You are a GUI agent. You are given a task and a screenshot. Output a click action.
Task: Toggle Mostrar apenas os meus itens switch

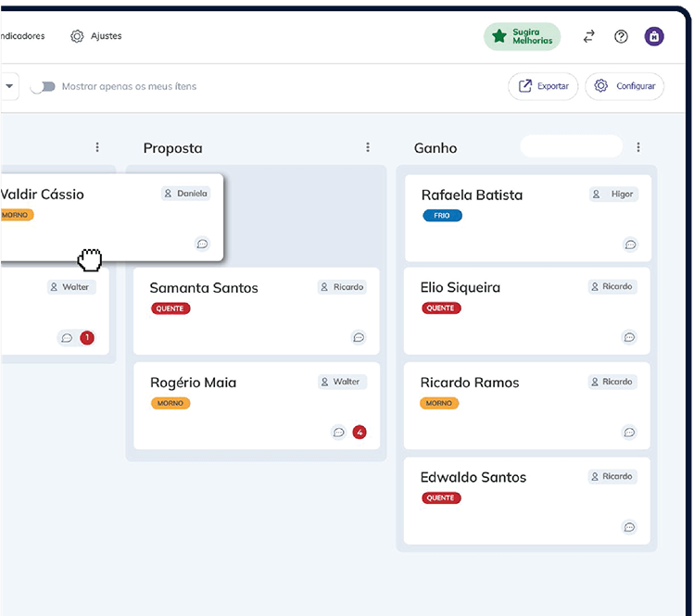pyautogui.click(x=43, y=86)
